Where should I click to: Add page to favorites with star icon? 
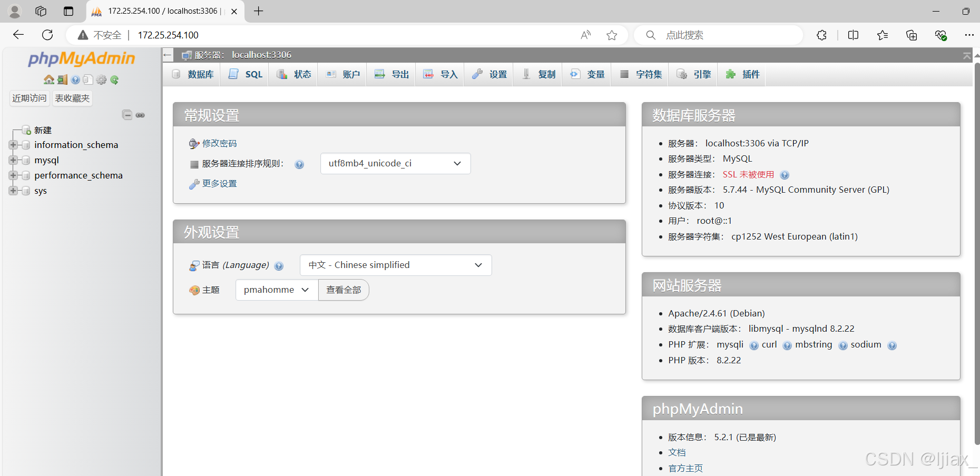612,35
